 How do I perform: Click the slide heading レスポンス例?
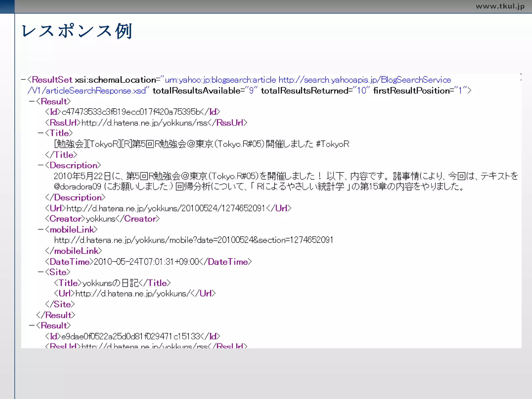(x=77, y=31)
